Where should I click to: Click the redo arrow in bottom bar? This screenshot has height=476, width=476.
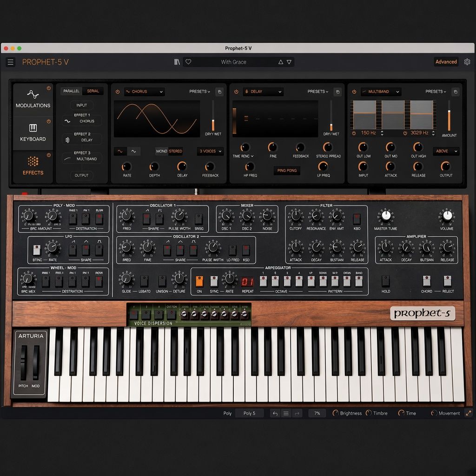pyautogui.click(x=297, y=413)
